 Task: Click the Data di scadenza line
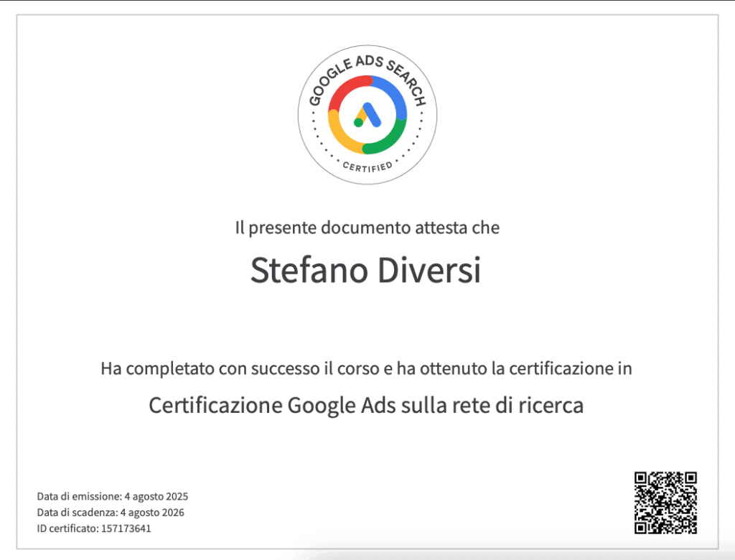111,513
